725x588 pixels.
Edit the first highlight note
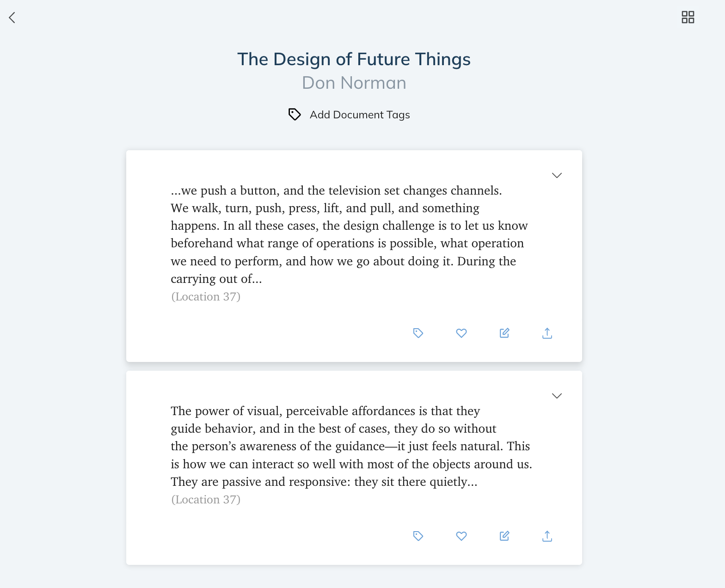pyautogui.click(x=504, y=333)
